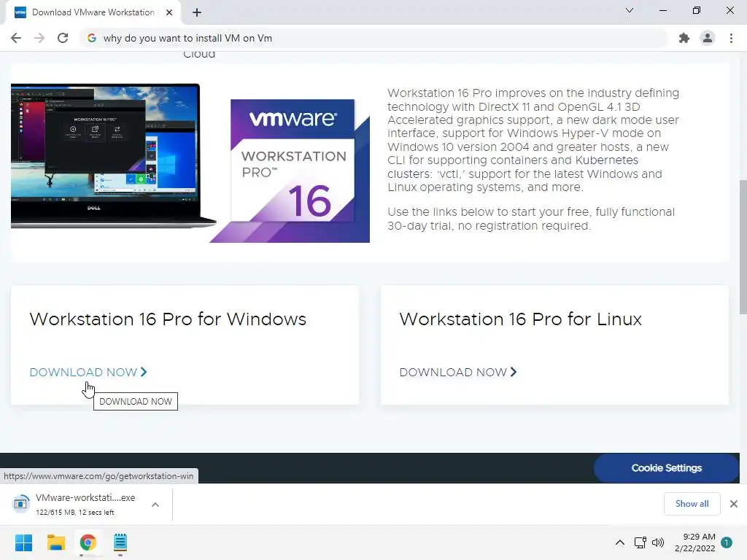Click the Workstation 16 Pro for Windows heading
The height and width of the screenshot is (560, 747).
pos(168,319)
